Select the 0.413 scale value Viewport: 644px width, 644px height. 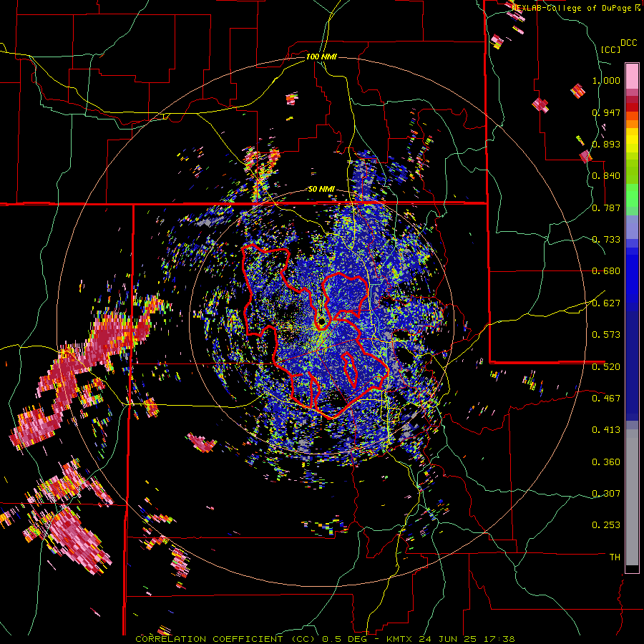(606, 430)
